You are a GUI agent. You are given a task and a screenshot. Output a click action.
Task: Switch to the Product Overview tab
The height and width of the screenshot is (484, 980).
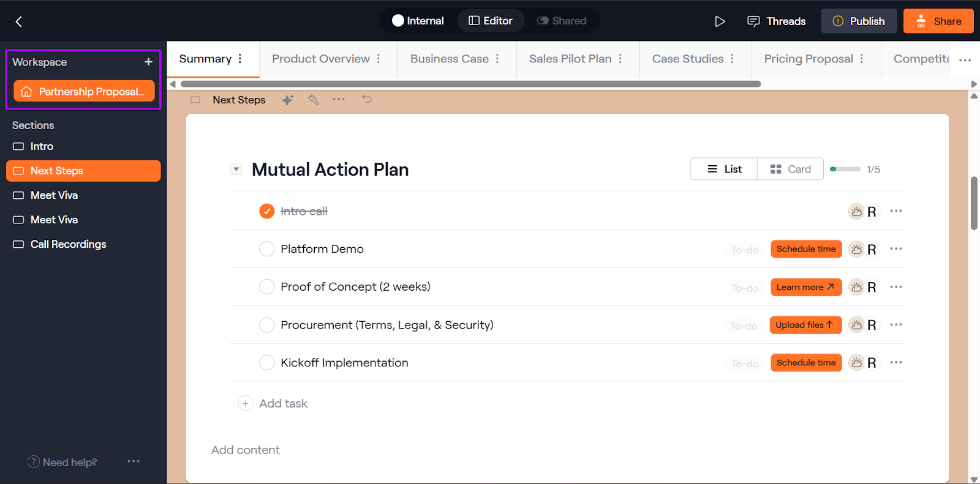click(x=321, y=59)
